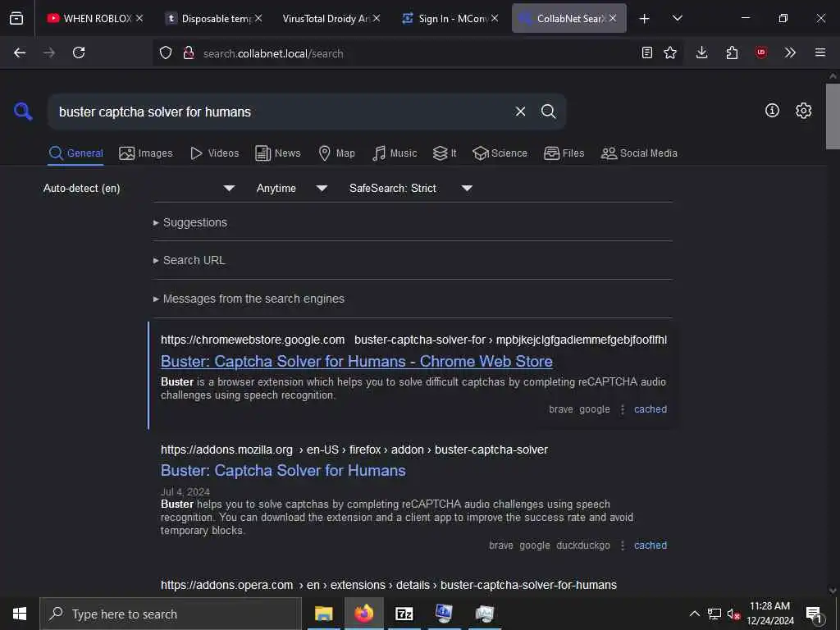Open more options dots on Chrome result
The width and height of the screenshot is (840, 630).
622,409
